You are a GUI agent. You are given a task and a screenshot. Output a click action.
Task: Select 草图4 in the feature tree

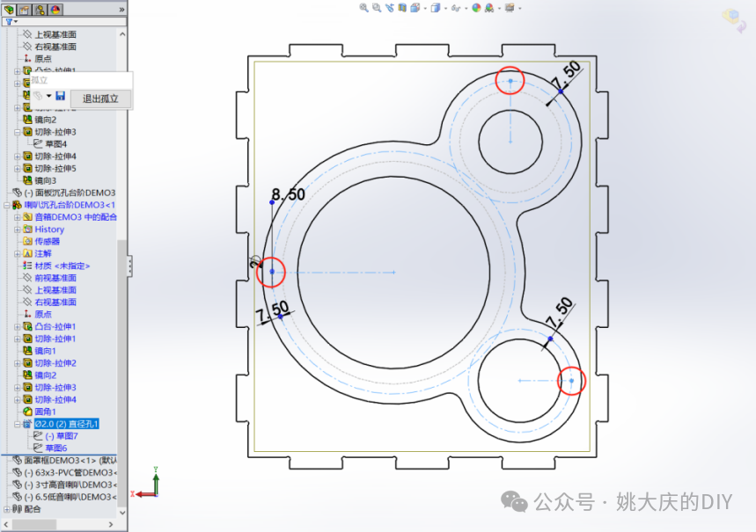tap(56, 144)
